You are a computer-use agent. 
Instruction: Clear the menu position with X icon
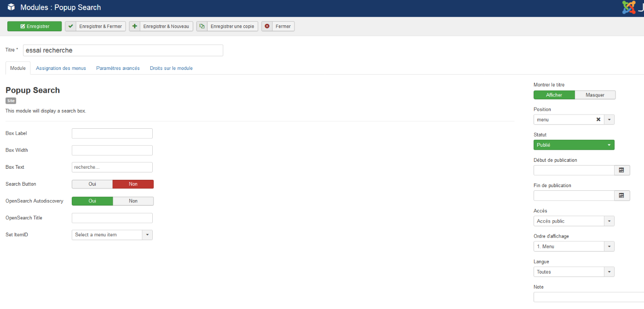tap(598, 120)
